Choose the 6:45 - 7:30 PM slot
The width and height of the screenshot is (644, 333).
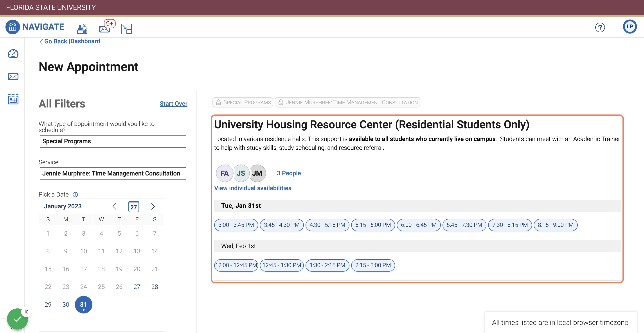(464, 225)
